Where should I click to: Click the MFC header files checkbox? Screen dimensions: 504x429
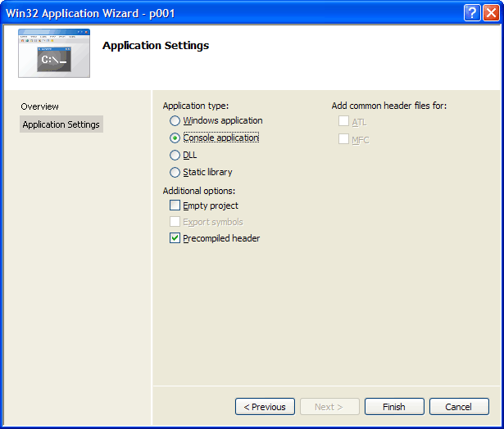click(x=343, y=140)
